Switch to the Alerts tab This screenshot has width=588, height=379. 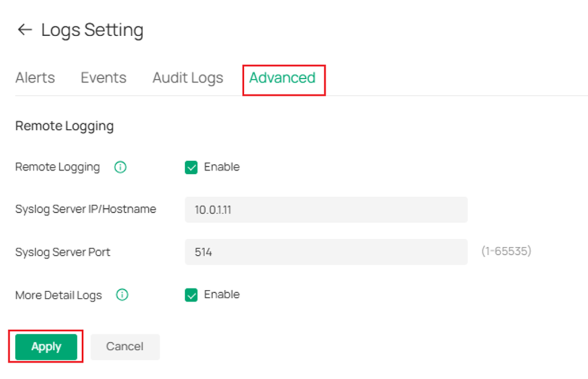[35, 78]
